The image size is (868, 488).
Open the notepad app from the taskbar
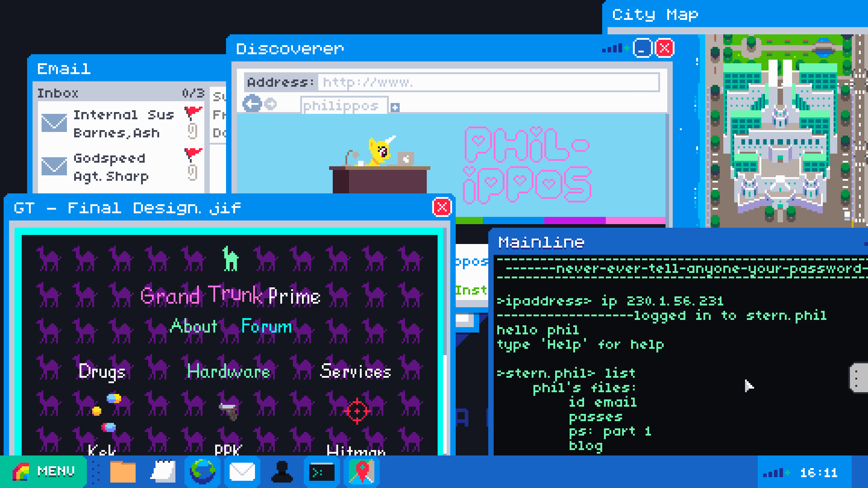pyautogui.click(x=163, y=471)
